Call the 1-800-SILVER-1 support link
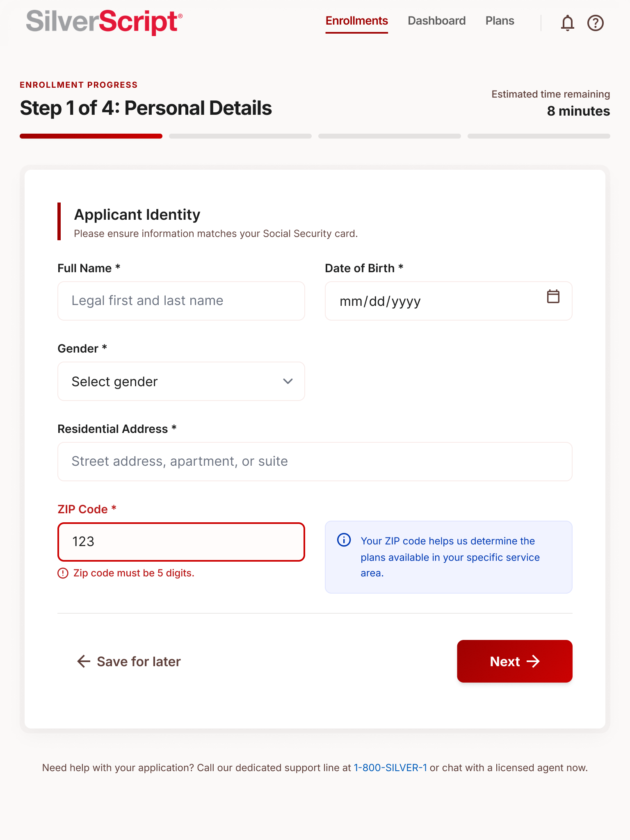Viewport: 630px width, 840px height. tap(390, 768)
